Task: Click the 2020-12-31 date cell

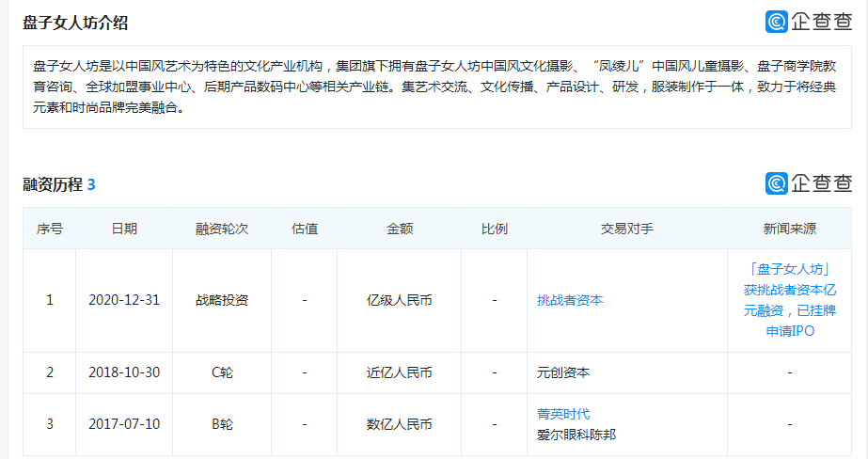Action: click(x=124, y=300)
